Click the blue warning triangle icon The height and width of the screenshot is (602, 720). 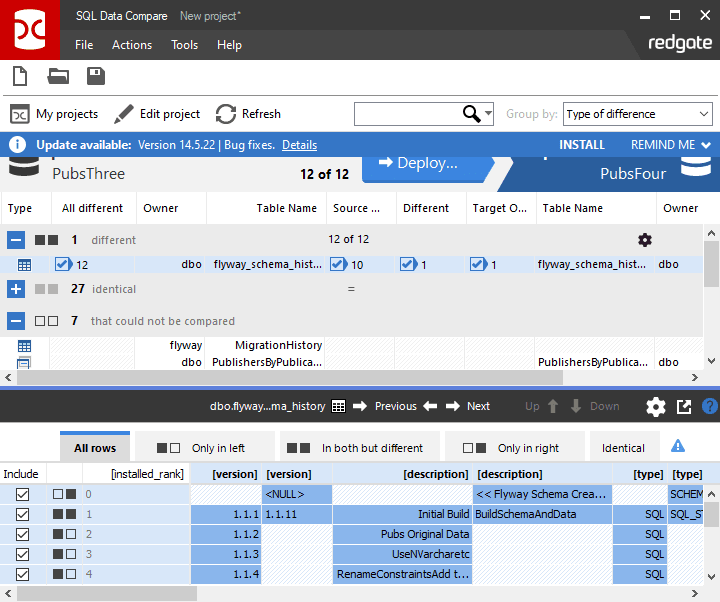[x=678, y=446]
